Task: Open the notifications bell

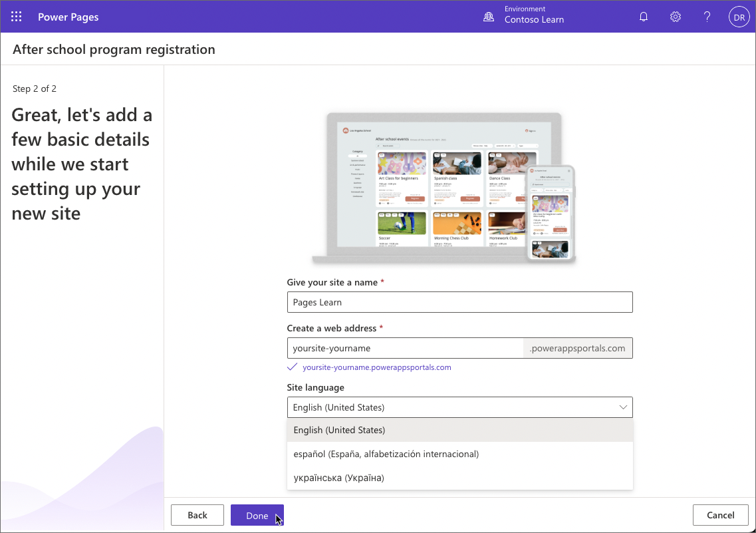Action: (x=643, y=16)
